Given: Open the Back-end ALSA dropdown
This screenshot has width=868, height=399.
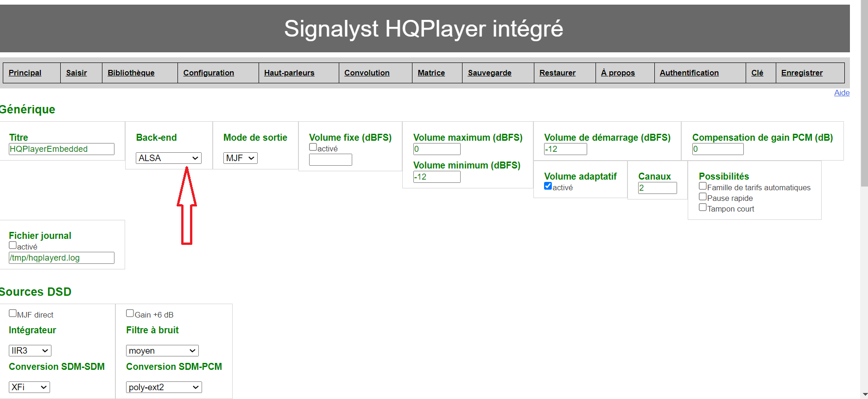Looking at the screenshot, I should 169,158.
